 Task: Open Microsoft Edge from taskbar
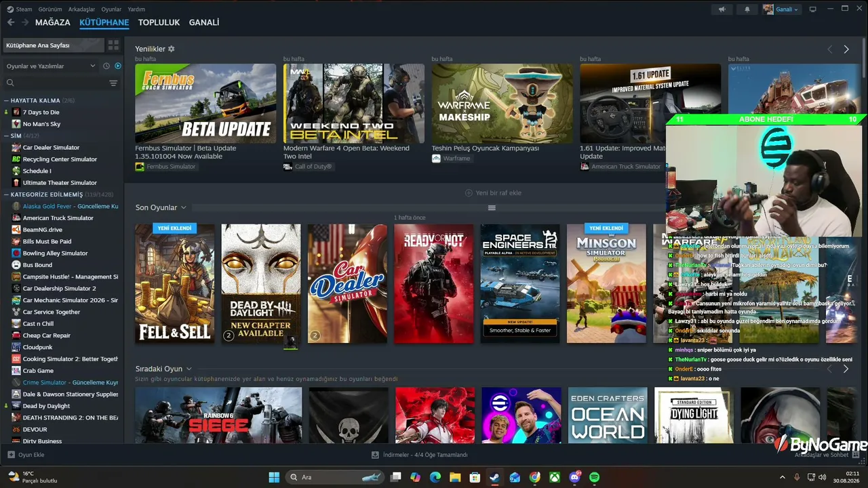point(435,477)
